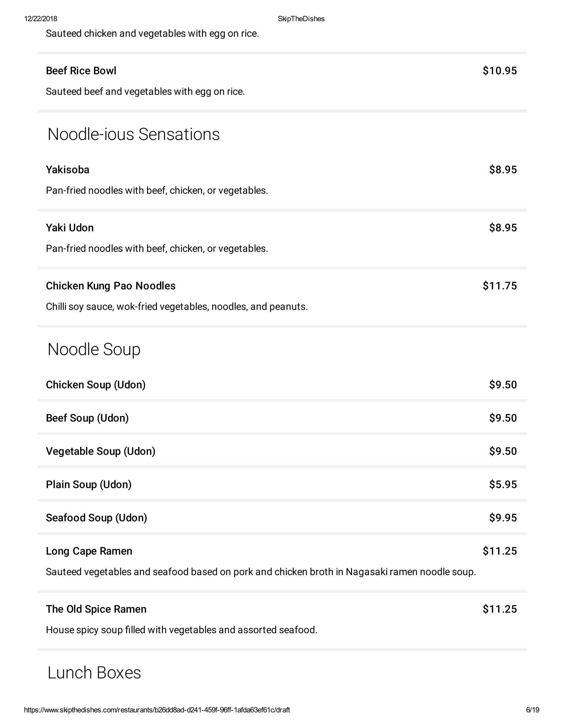Viewport: 563px width, 728px height.
Task: Click the Noodle Soup section heading
Action: tap(94, 349)
